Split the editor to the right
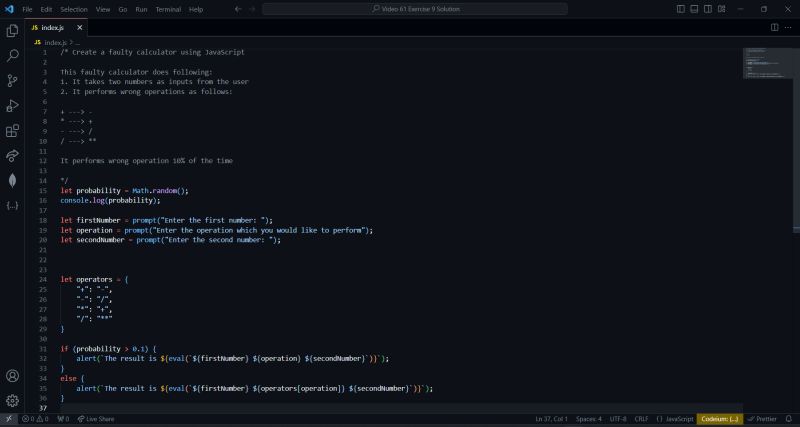The height and width of the screenshot is (427, 800). coord(772,27)
